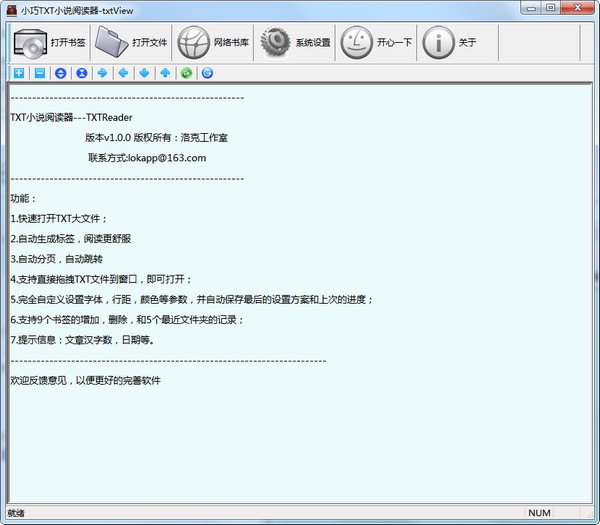The width and height of the screenshot is (600, 525).
Task: Click the blue plus icon in small toolbar
Action: tap(19, 73)
